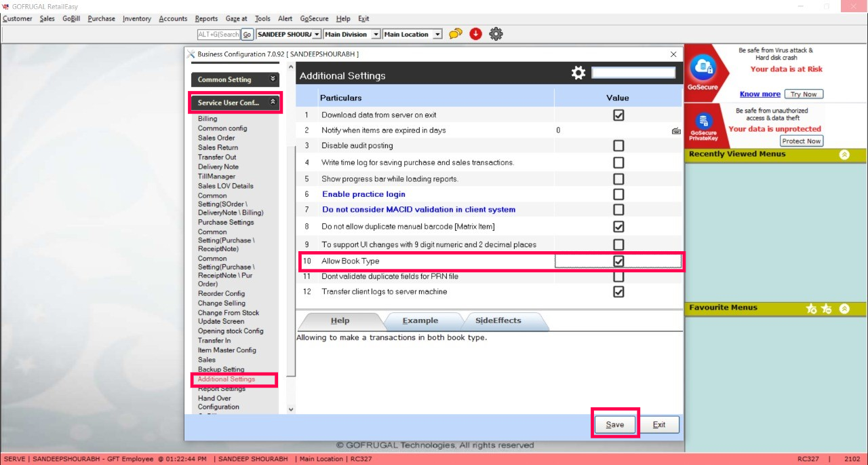The image size is (868, 465).
Task: Click the GoSecure cloud icon
Action: [702, 69]
